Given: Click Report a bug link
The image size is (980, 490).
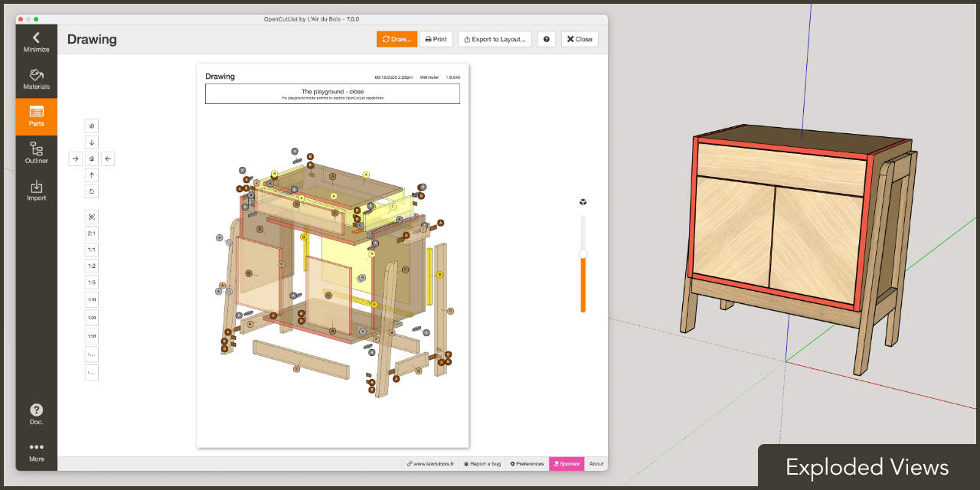Looking at the screenshot, I should pos(482,464).
